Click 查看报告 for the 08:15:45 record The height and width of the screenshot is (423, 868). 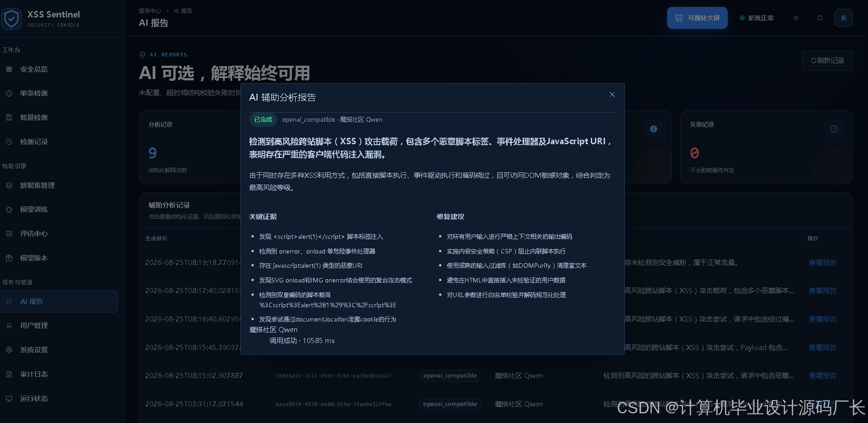822,348
